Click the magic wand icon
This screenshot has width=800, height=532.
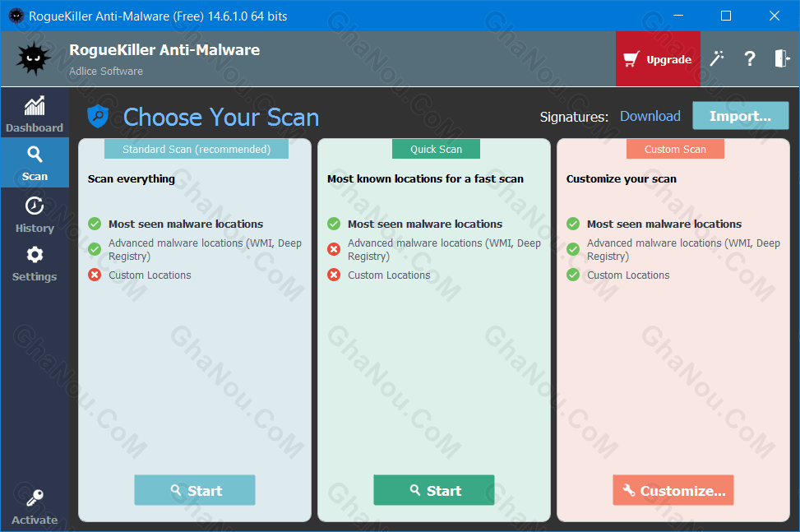tap(717, 58)
